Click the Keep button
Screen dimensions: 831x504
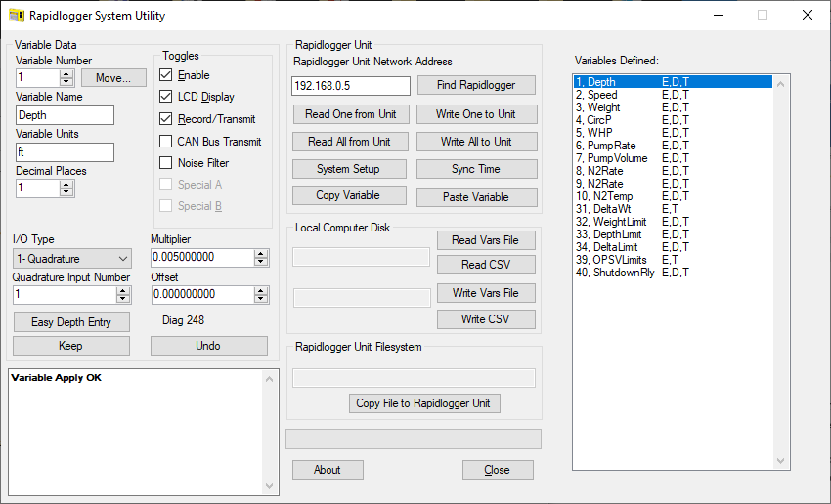71,346
